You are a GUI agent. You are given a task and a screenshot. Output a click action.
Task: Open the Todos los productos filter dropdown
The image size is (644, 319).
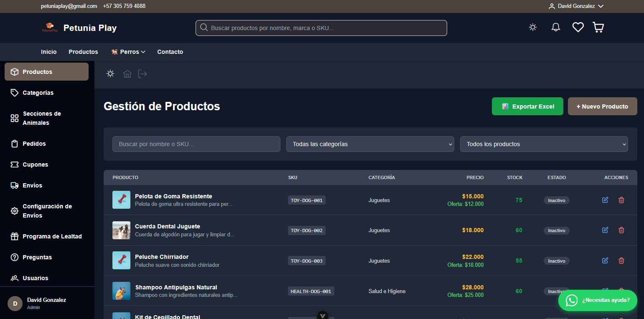coord(544,144)
